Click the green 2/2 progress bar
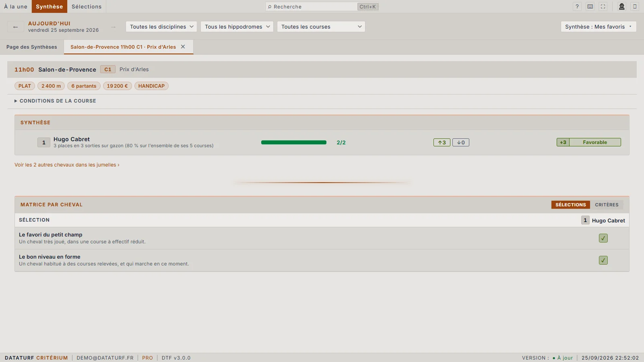644x362 pixels. [x=294, y=142]
